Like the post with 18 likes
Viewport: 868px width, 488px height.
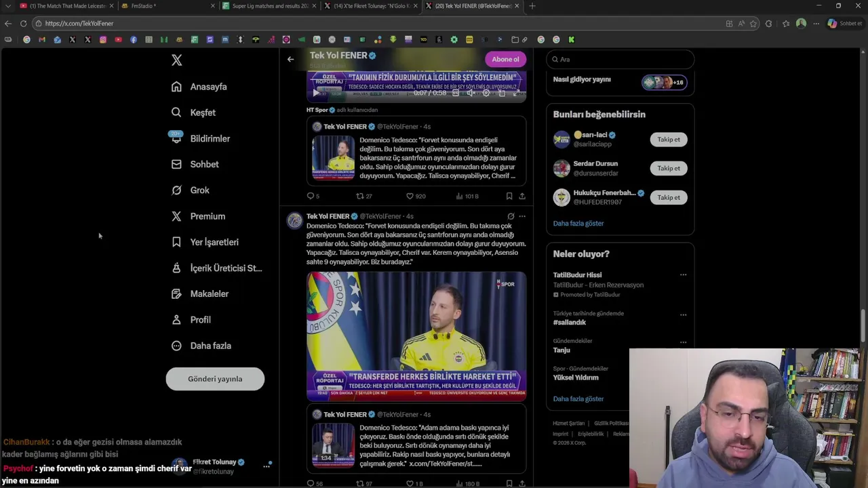tap(414, 483)
